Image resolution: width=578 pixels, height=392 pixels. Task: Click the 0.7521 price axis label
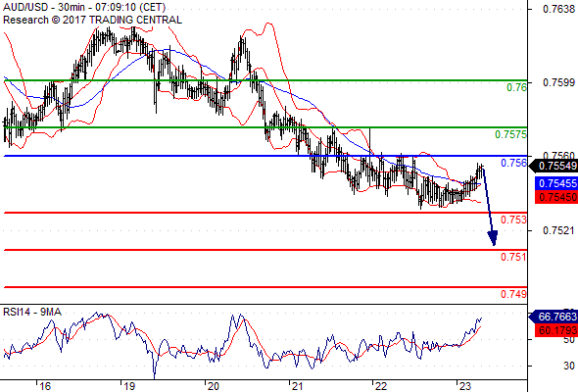558,231
